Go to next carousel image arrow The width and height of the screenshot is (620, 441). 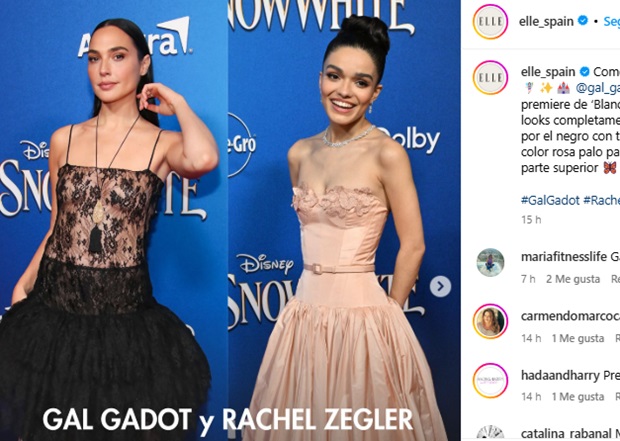440,286
